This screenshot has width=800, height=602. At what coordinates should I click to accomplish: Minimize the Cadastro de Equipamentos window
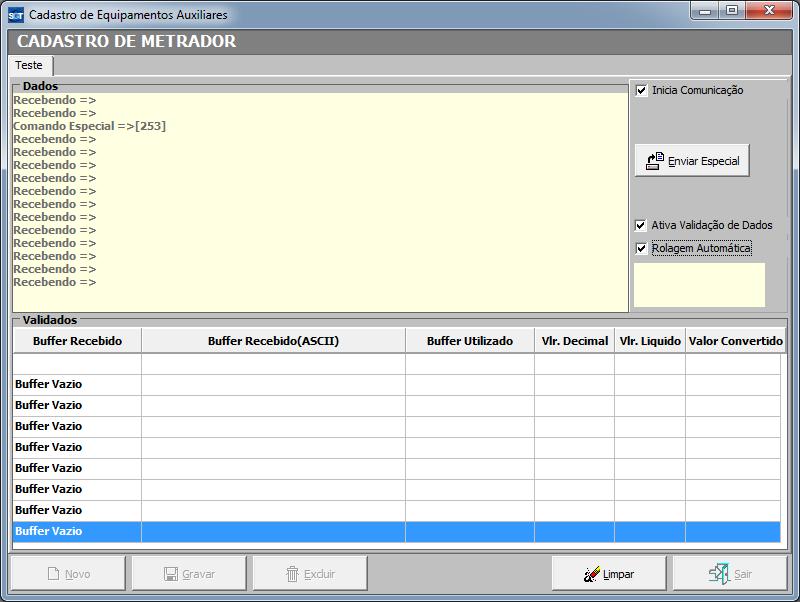tap(706, 11)
